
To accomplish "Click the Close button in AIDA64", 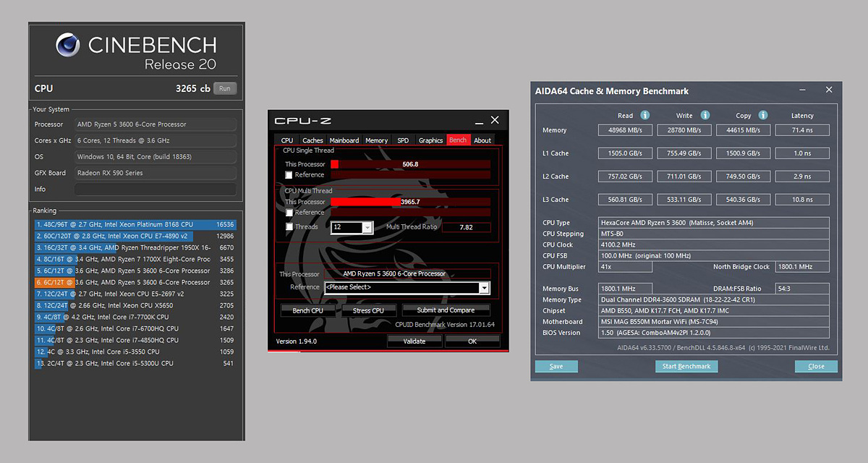I will click(816, 366).
